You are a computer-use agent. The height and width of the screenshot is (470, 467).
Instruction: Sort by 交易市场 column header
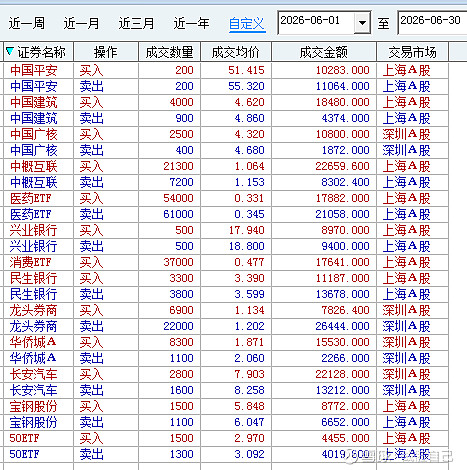click(412, 52)
